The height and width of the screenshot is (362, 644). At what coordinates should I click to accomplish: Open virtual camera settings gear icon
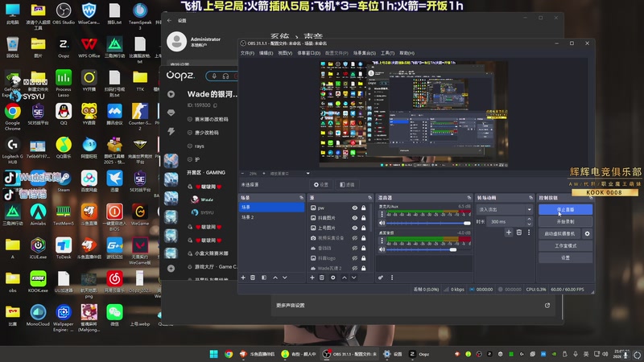[588, 233]
